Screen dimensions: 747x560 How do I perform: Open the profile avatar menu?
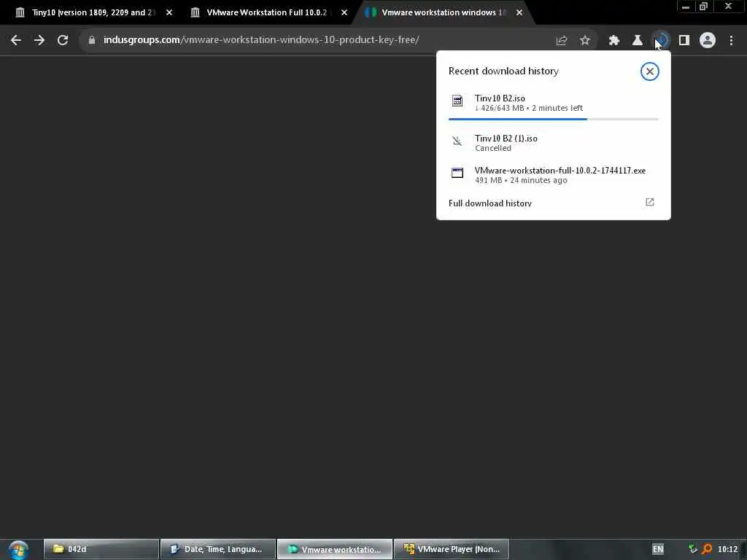pos(708,41)
